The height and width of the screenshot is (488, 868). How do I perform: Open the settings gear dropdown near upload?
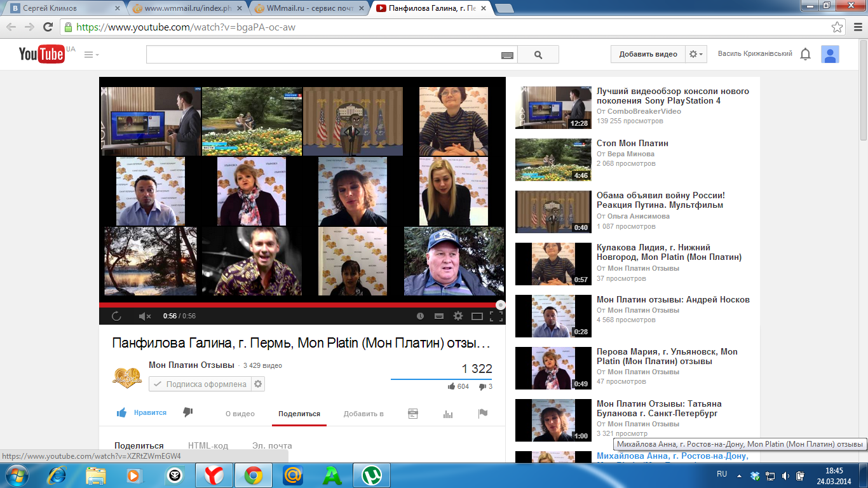click(696, 54)
